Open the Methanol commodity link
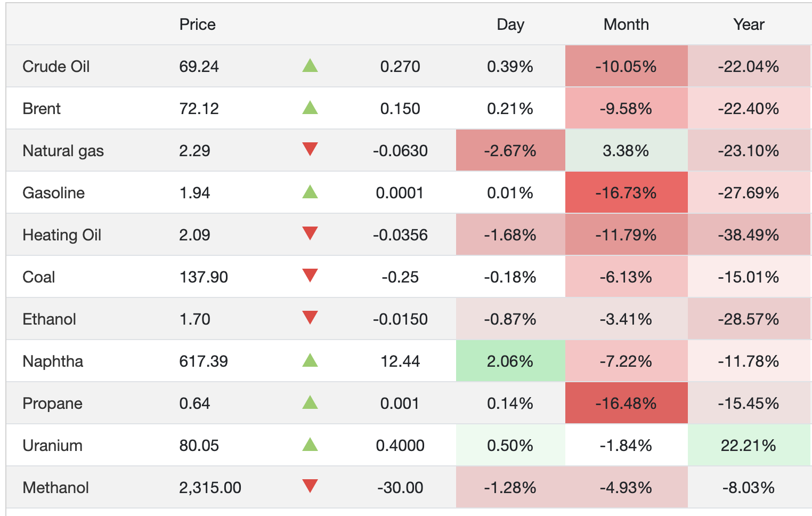Image resolution: width=812 pixels, height=516 pixels. [x=55, y=488]
